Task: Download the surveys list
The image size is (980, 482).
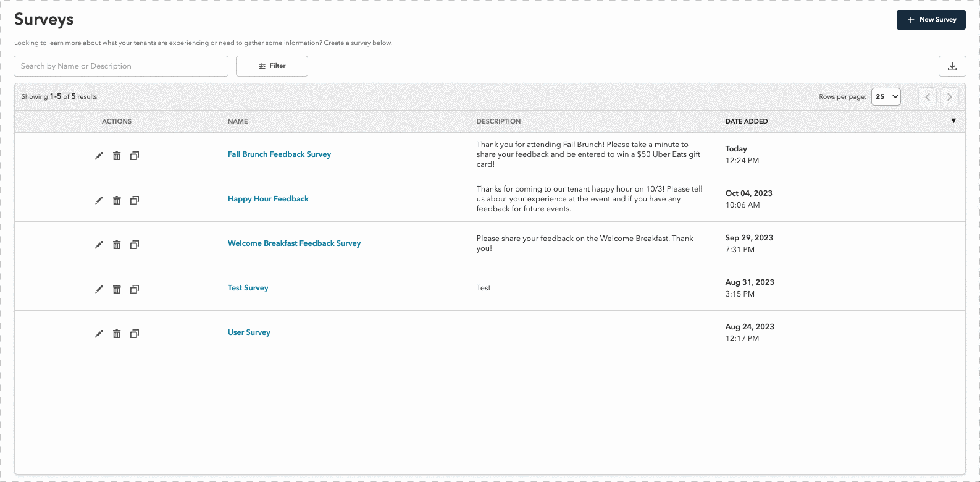Action: (x=952, y=66)
